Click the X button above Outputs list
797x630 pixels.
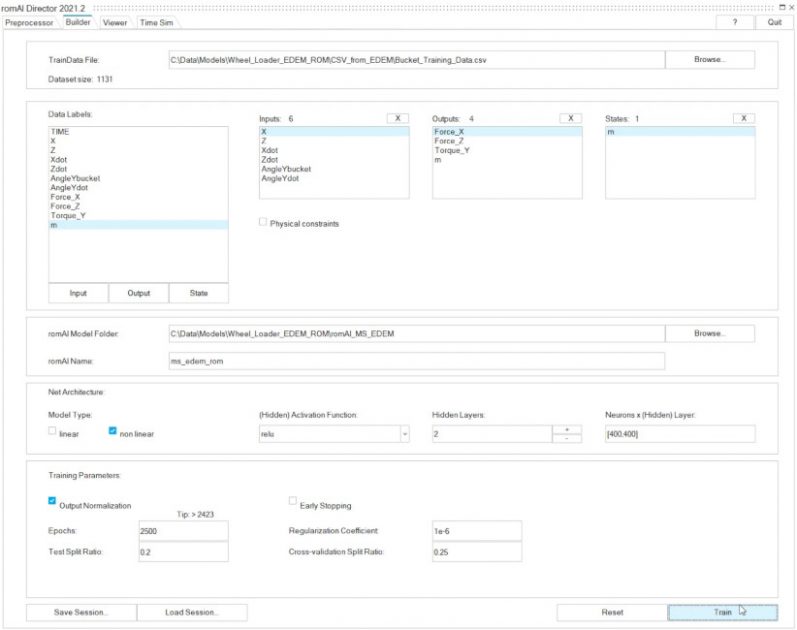pyautogui.click(x=570, y=118)
